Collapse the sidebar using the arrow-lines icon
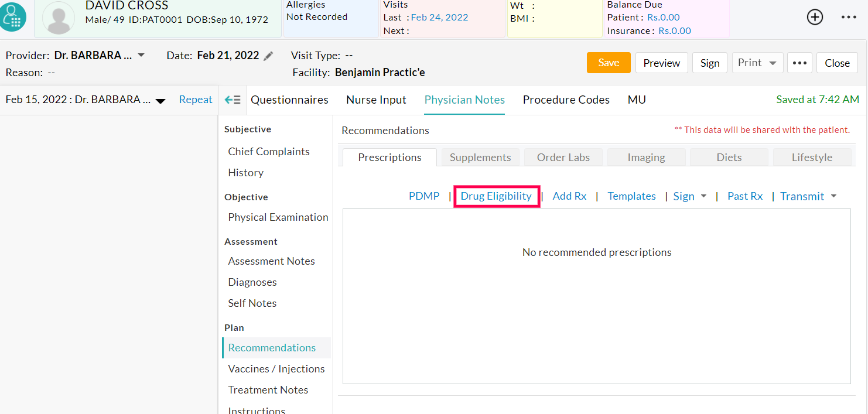This screenshot has height=414, width=868. tap(233, 100)
